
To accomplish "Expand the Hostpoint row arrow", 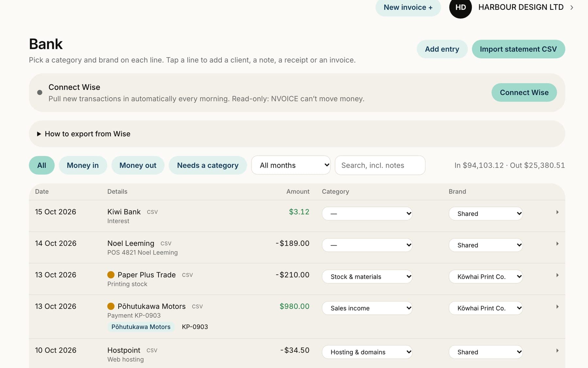I will pos(557,351).
